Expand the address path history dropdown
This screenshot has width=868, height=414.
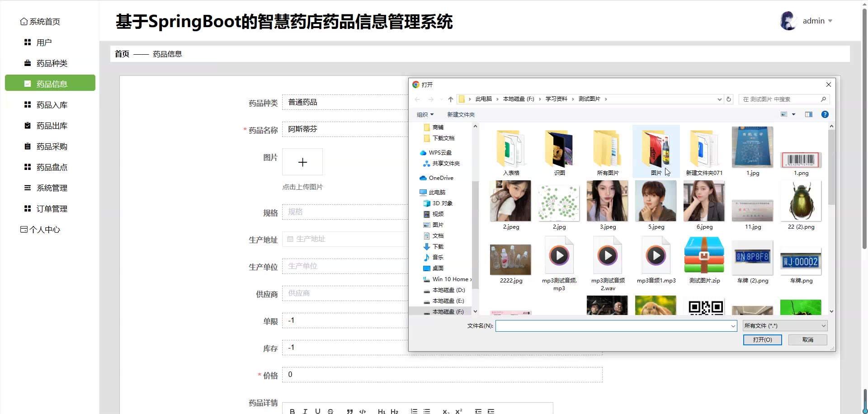tap(719, 99)
